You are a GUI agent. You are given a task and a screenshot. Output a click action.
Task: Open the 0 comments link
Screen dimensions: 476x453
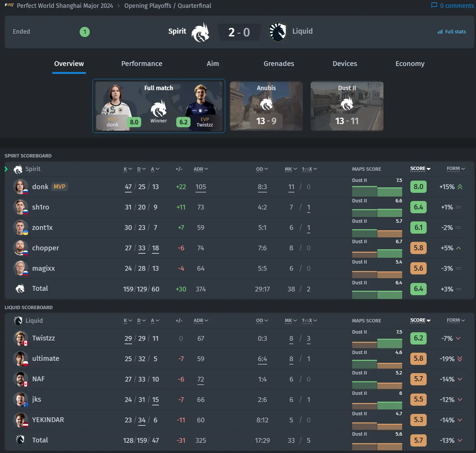(x=453, y=5)
